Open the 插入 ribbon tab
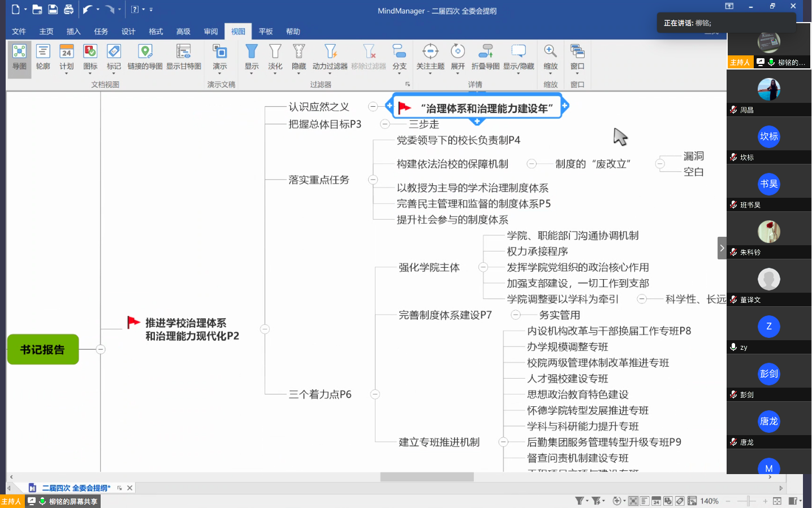Image resolution: width=812 pixels, height=508 pixels. tap(74, 32)
